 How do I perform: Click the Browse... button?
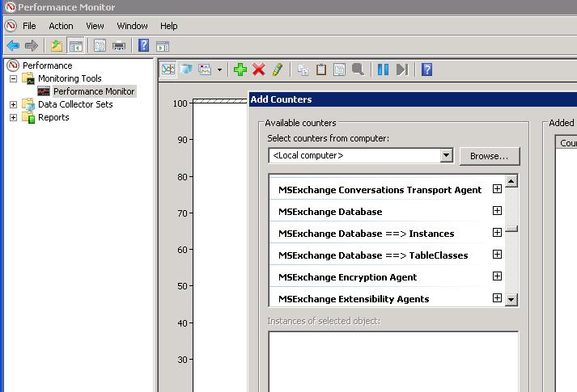pyautogui.click(x=490, y=156)
